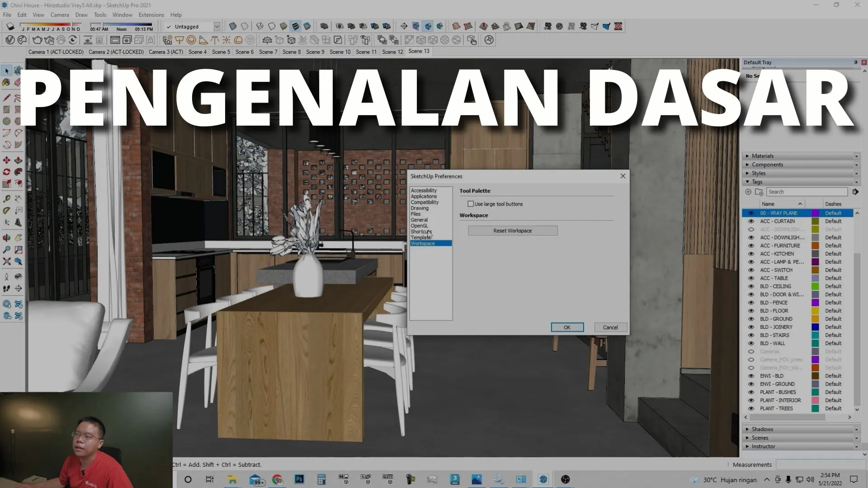The image size is (868, 488).
Task: Add a V-Ray sphere light
Action: click(x=191, y=40)
